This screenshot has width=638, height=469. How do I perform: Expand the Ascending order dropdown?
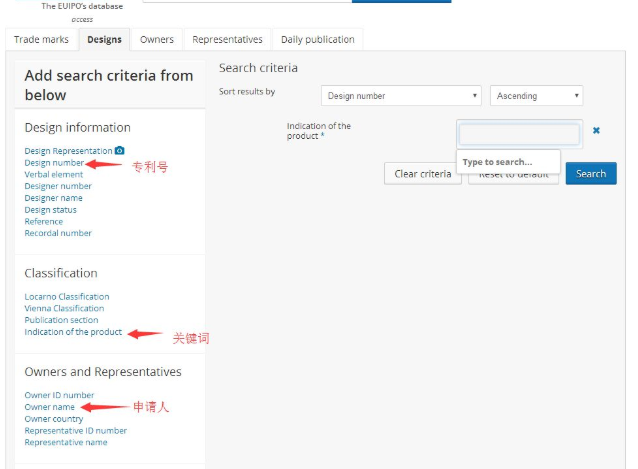536,96
